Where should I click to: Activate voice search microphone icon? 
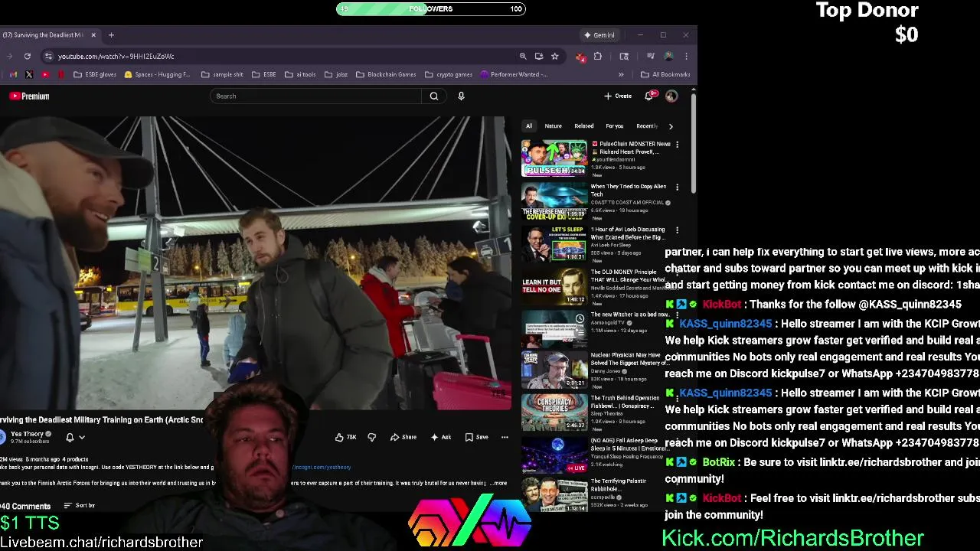[461, 96]
